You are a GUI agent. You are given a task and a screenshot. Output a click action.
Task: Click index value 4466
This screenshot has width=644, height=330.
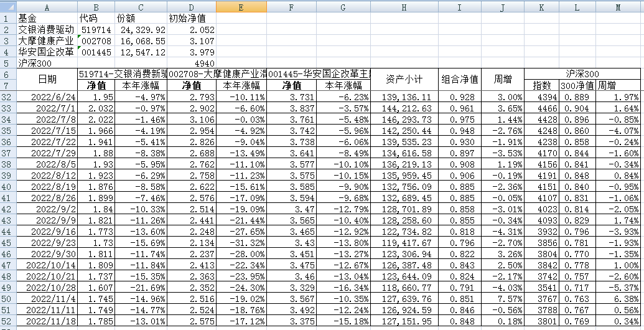542,108
